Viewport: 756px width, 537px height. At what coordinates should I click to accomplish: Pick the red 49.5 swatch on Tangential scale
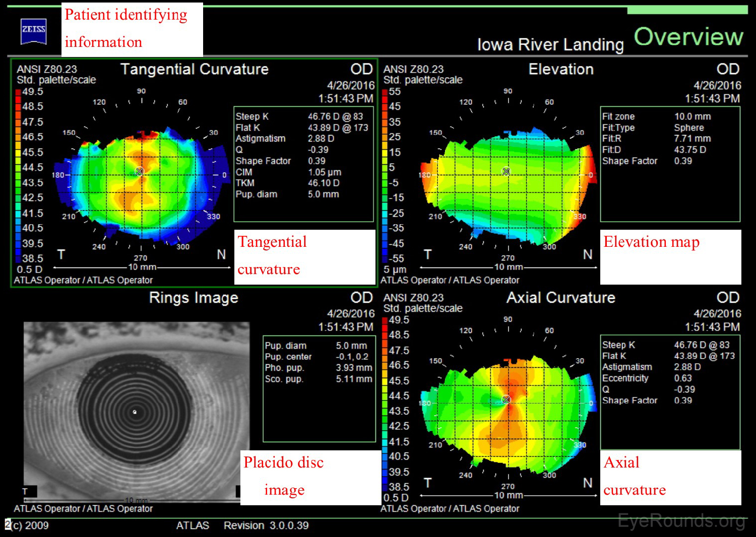(18, 92)
